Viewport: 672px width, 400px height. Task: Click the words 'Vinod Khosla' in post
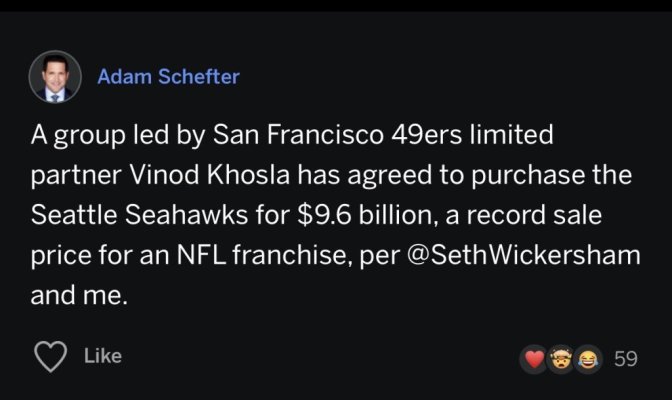[210, 174]
